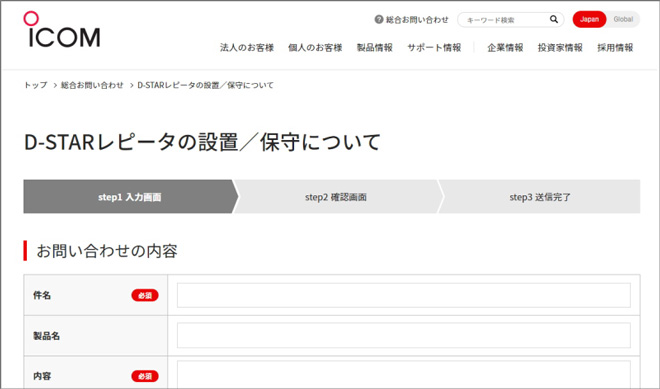Viewport: 660px width, 389px height.
Task: Open 法人のお客様 menu
Action: point(247,48)
